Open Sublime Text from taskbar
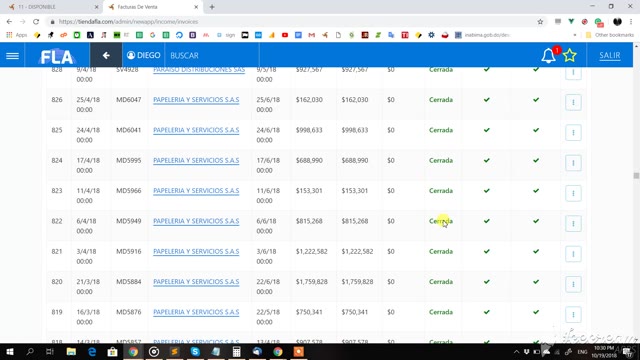 point(174,351)
